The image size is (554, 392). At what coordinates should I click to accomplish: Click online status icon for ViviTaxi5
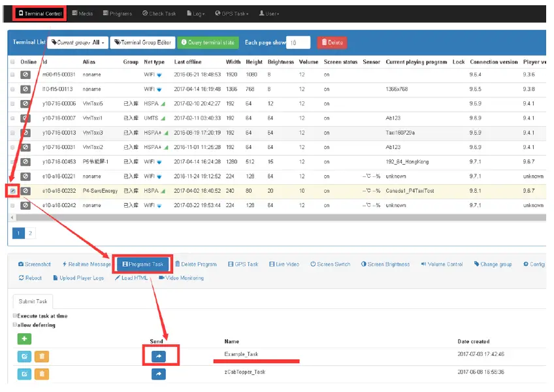point(25,103)
